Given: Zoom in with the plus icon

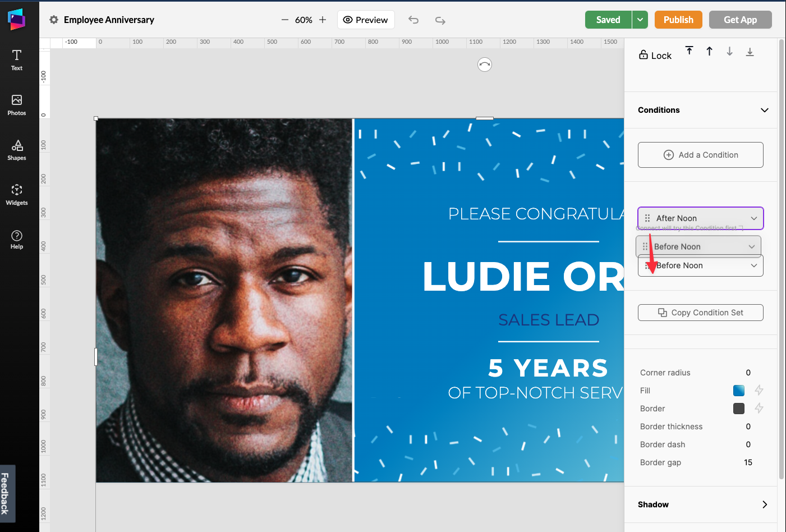Looking at the screenshot, I should (x=323, y=20).
